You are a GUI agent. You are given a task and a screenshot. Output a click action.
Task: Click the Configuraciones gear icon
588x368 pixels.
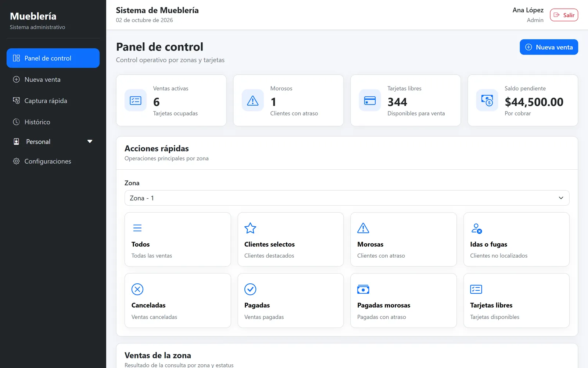16,161
